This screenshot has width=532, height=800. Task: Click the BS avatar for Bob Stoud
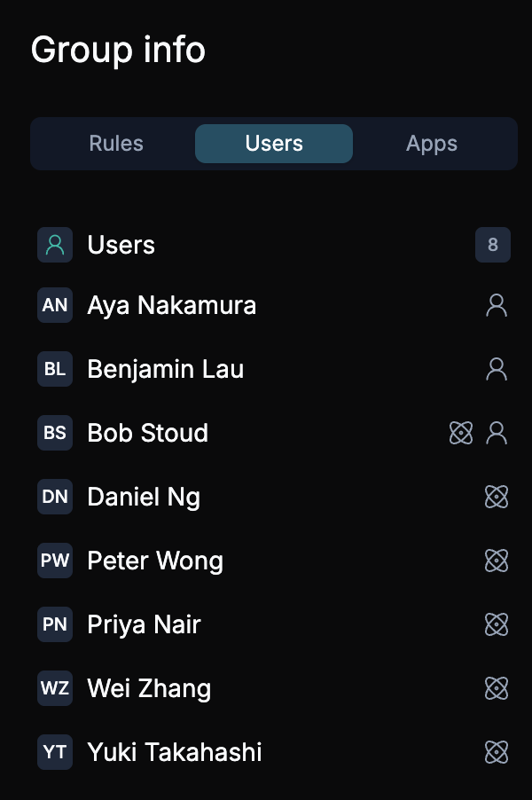(x=55, y=433)
